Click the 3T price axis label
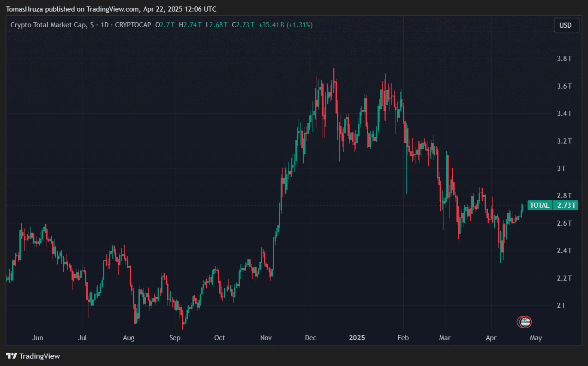The image size is (588, 366). 561,168
